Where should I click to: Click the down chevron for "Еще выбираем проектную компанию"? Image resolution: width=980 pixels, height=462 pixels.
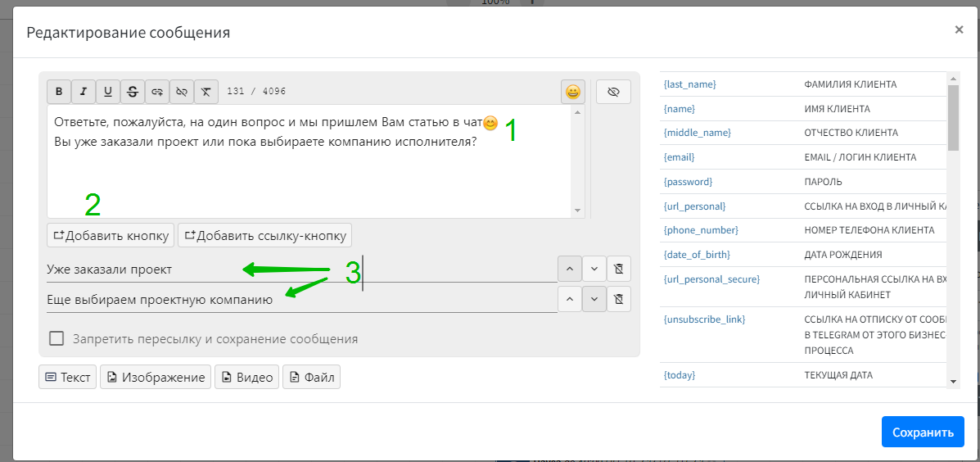(x=594, y=299)
